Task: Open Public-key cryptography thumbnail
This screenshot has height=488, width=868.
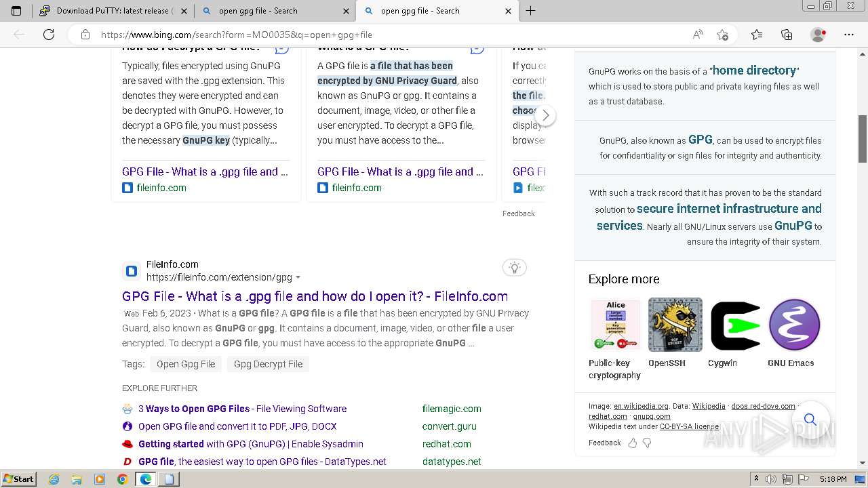Action: pos(616,325)
